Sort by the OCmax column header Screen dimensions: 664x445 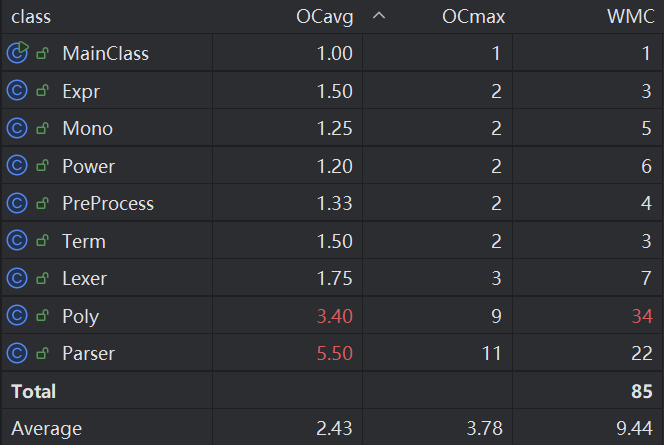point(471,17)
